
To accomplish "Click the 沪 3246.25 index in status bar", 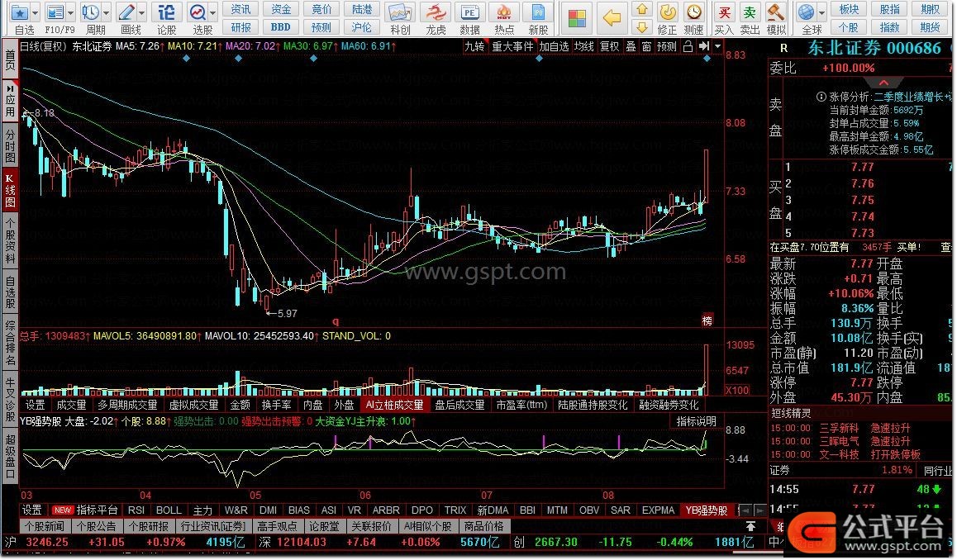I will point(36,542).
